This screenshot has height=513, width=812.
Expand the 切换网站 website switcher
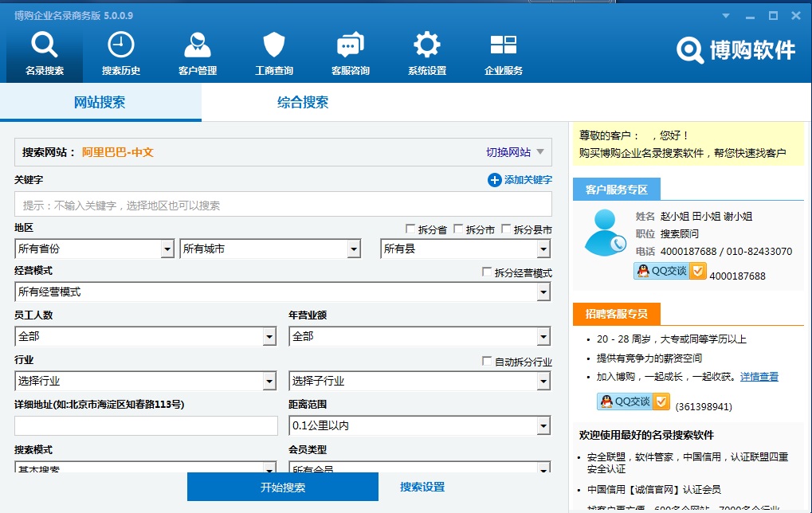point(514,152)
